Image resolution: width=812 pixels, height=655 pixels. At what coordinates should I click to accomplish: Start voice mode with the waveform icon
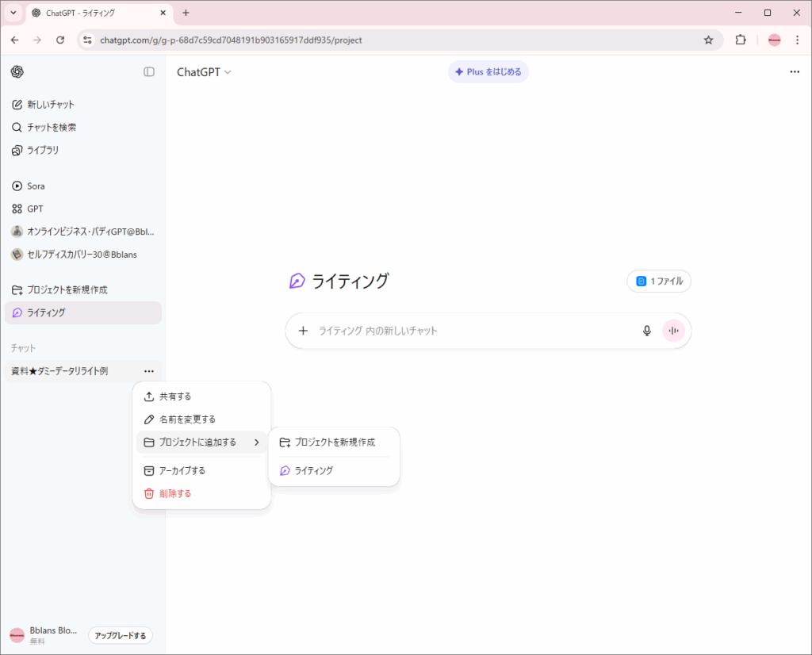tap(673, 331)
